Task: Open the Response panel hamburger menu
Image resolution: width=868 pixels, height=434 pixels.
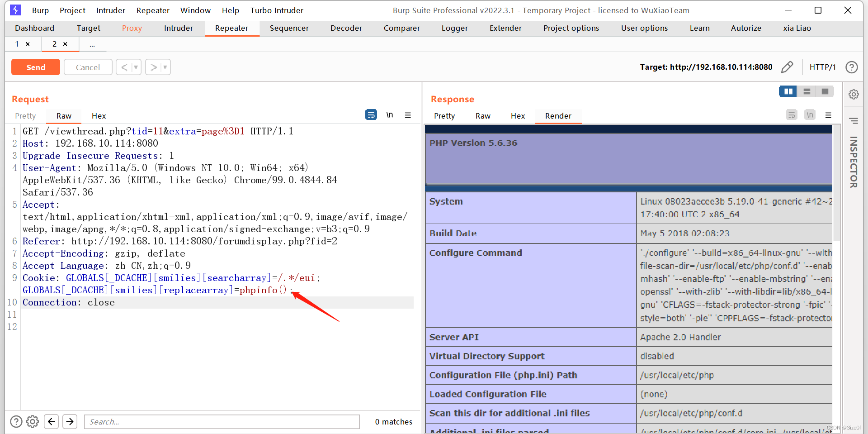Action: coord(829,114)
